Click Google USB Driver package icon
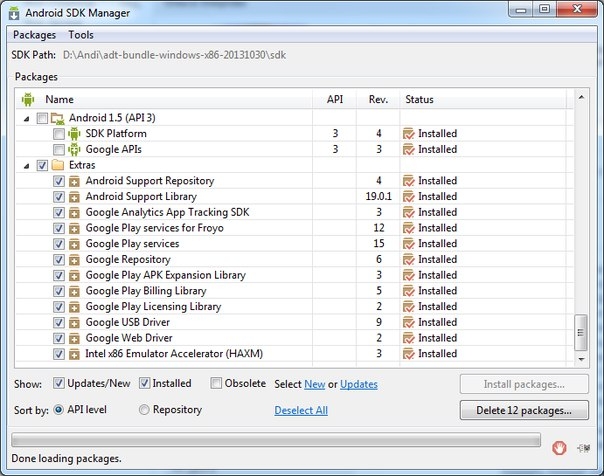The height and width of the screenshot is (476, 604). coord(74,323)
